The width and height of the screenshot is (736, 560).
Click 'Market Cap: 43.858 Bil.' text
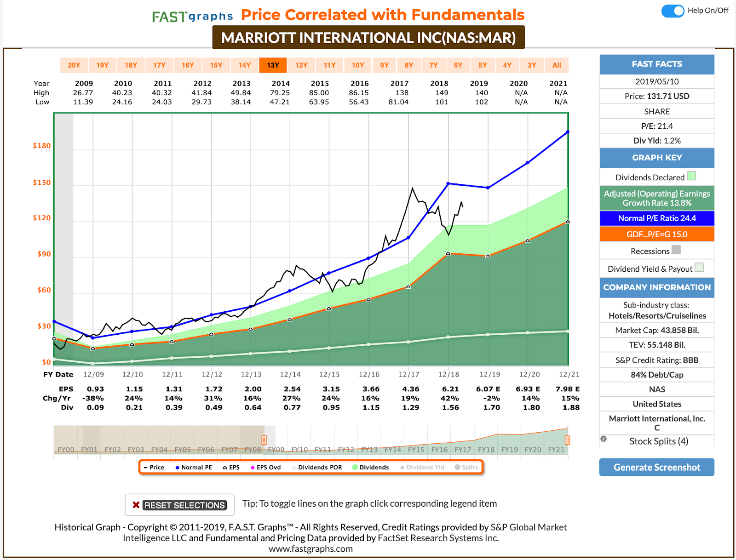[x=657, y=330]
